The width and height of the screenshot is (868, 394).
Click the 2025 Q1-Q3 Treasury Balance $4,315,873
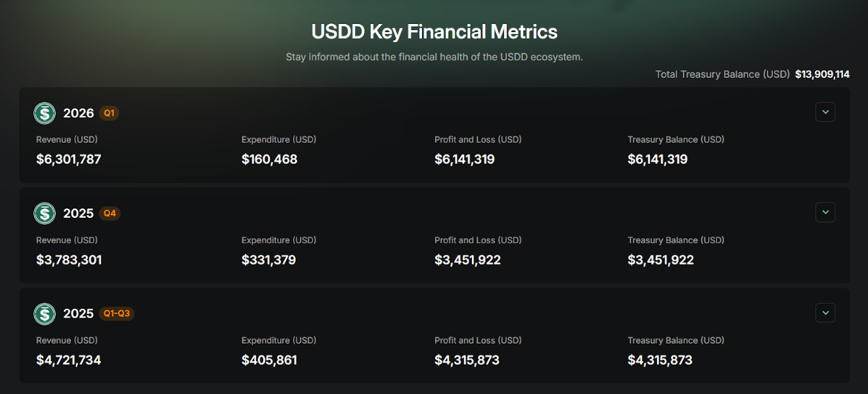[x=660, y=361]
